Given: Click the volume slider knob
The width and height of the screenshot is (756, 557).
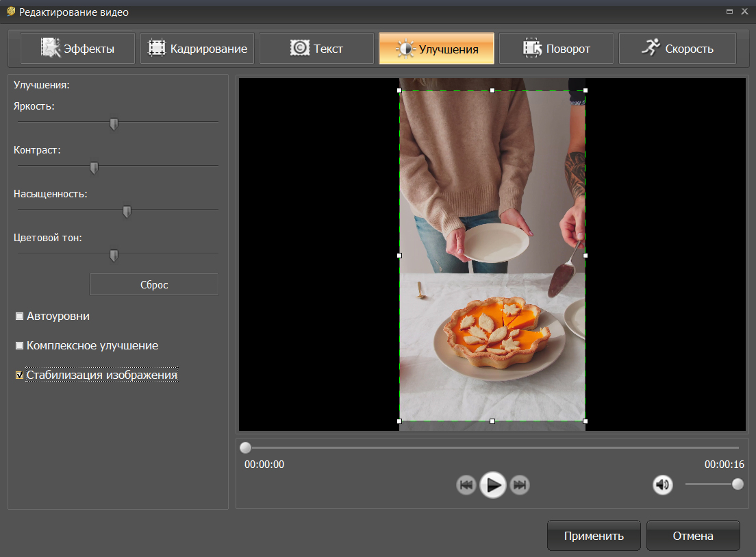Looking at the screenshot, I should [x=738, y=484].
